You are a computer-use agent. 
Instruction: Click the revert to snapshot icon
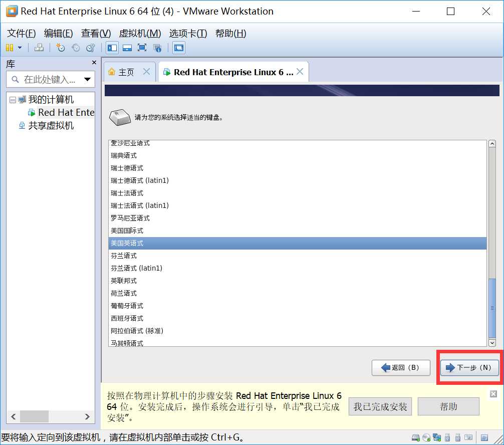[x=76, y=48]
